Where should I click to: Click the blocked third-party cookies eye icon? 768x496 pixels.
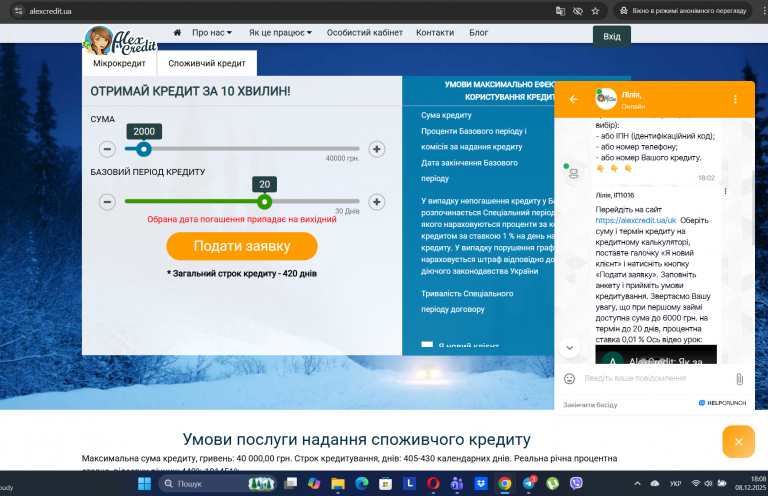(578, 11)
